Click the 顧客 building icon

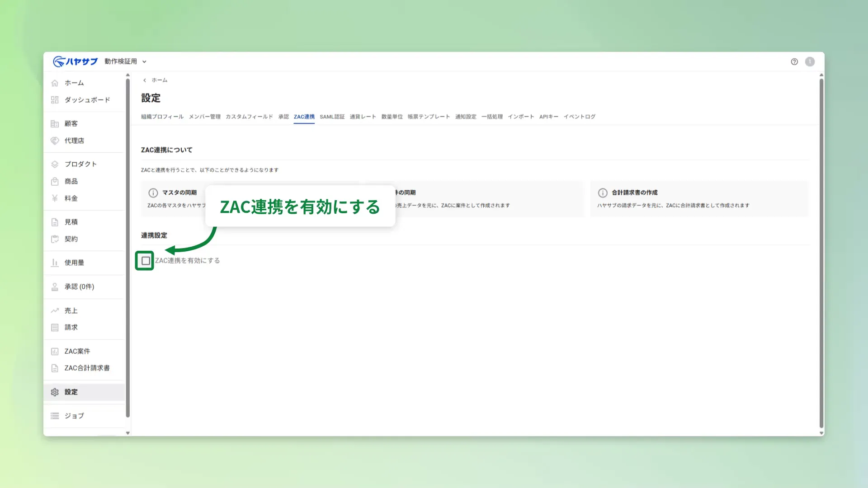[55, 124]
